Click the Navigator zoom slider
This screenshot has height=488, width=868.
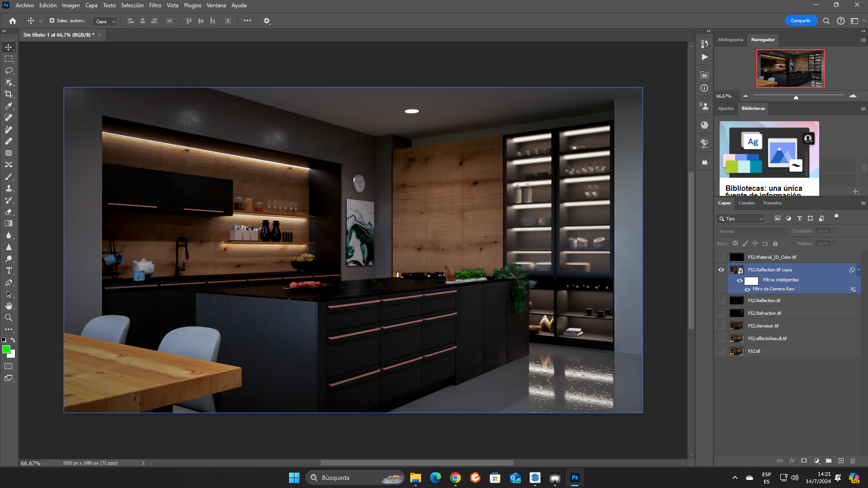coord(799,95)
